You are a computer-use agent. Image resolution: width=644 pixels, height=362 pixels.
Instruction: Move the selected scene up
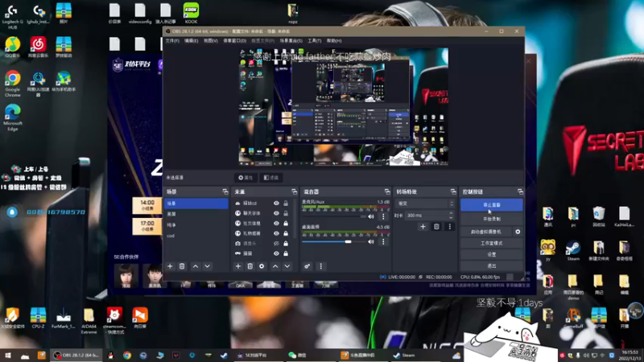[x=196, y=266]
